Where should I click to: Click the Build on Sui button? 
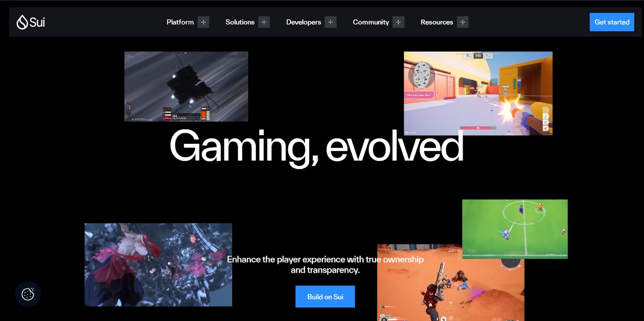click(x=325, y=297)
